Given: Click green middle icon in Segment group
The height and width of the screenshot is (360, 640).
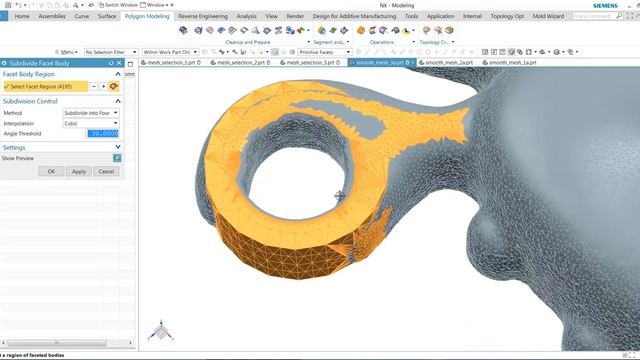Looking at the screenshot, I should (333, 30).
